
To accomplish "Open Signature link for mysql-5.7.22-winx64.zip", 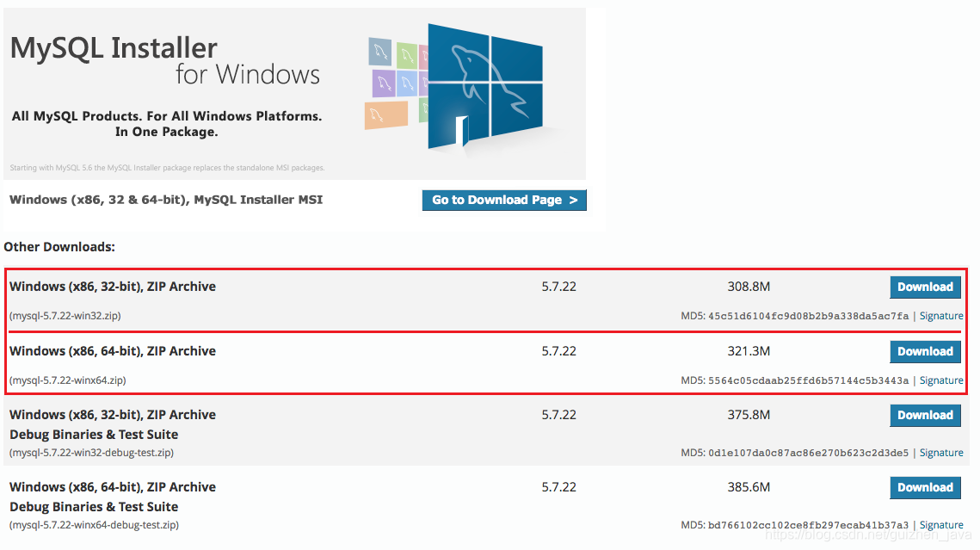I will tap(941, 380).
